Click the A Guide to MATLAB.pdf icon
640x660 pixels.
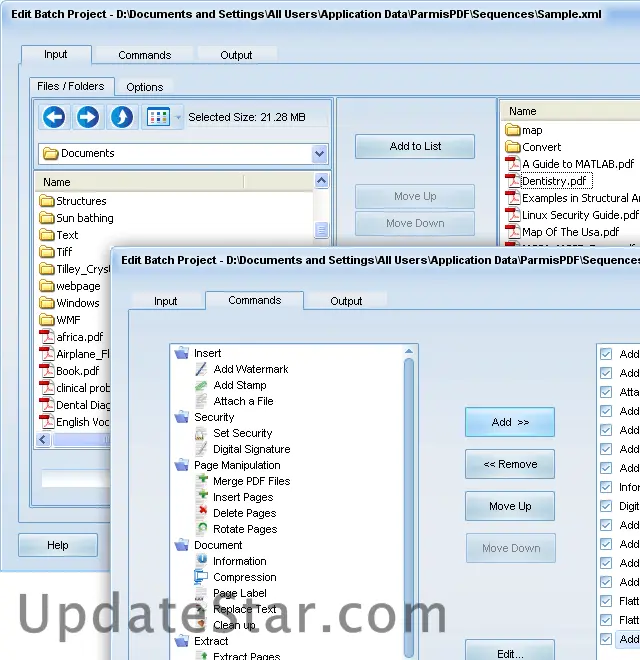513,164
